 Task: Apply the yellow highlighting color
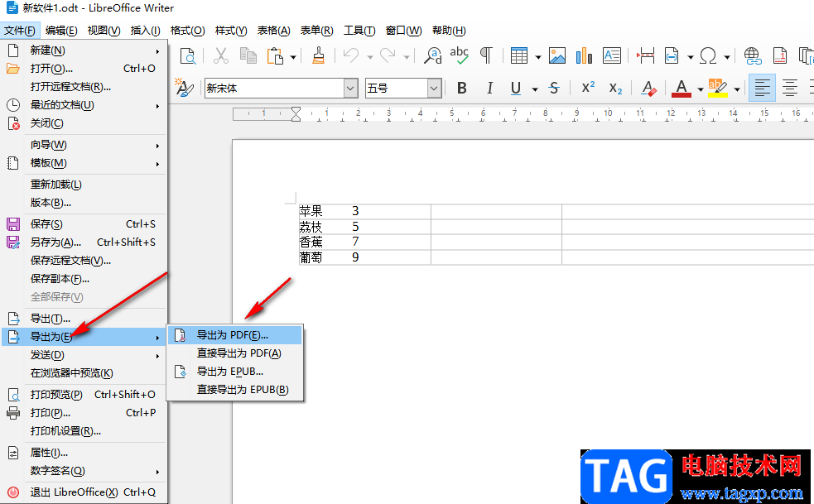point(718,89)
